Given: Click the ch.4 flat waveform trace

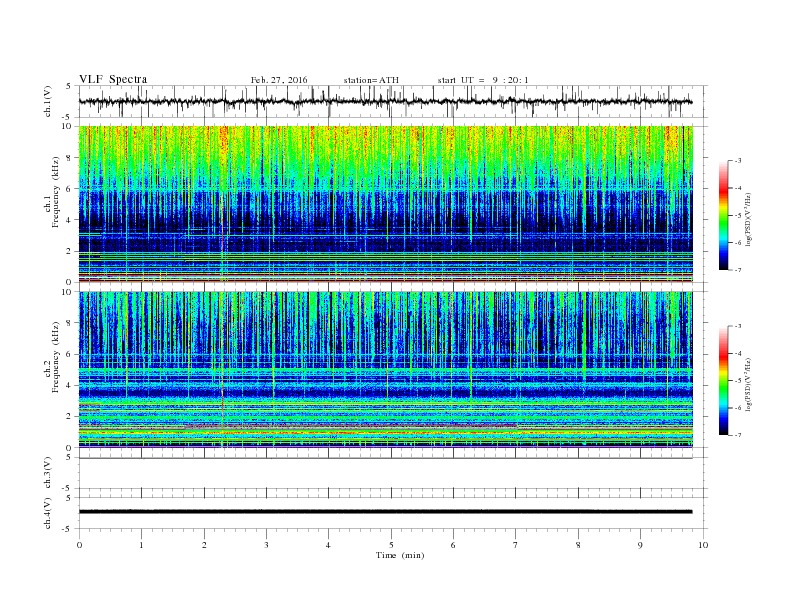Looking at the screenshot, I should click(386, 512).
